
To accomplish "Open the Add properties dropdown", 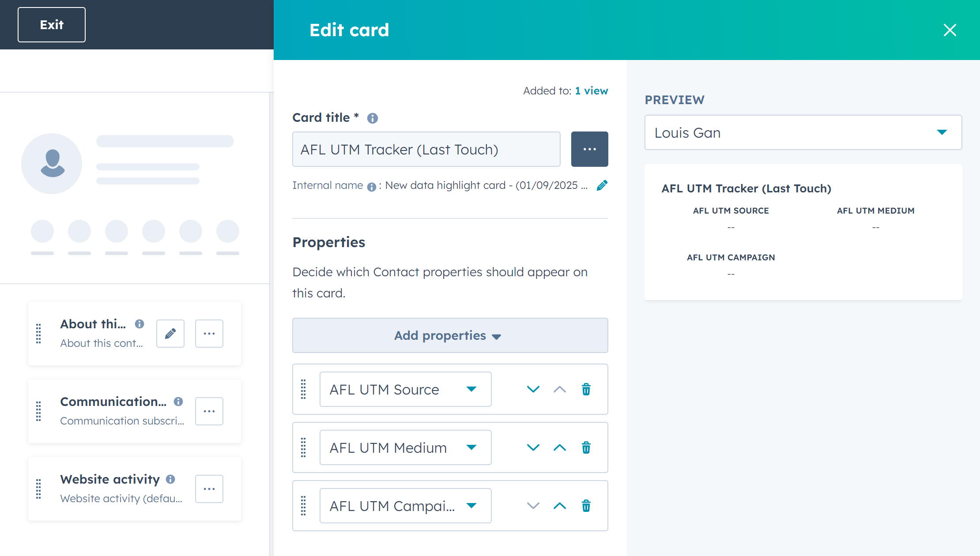I will [x=450, y=335].
